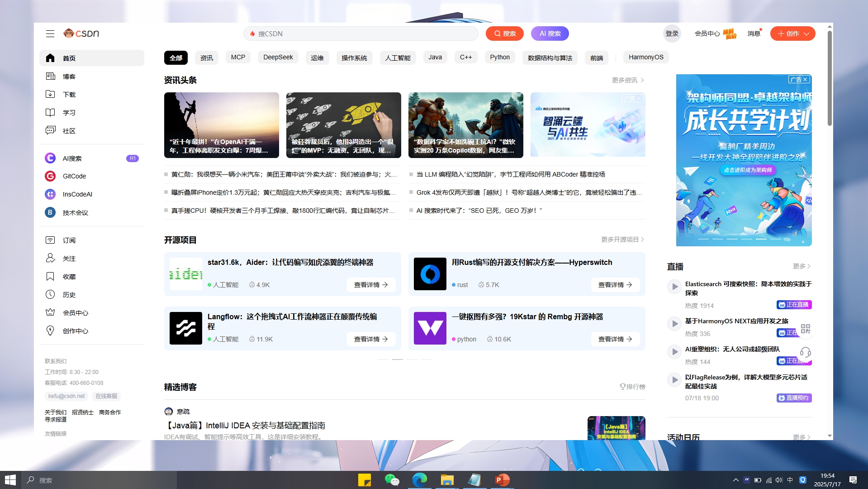Open Microsoft Edge from the taskbar

click(x=419, y=480)
